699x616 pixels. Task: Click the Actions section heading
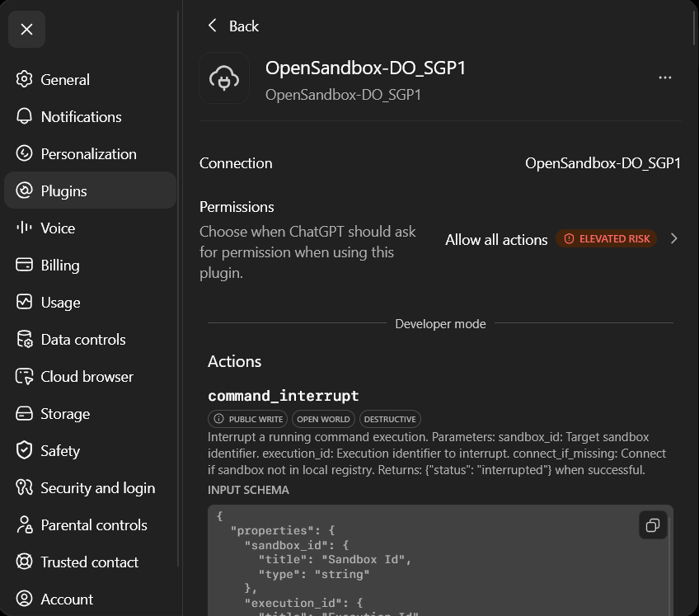pyautogui.click(x=234, y=361)
